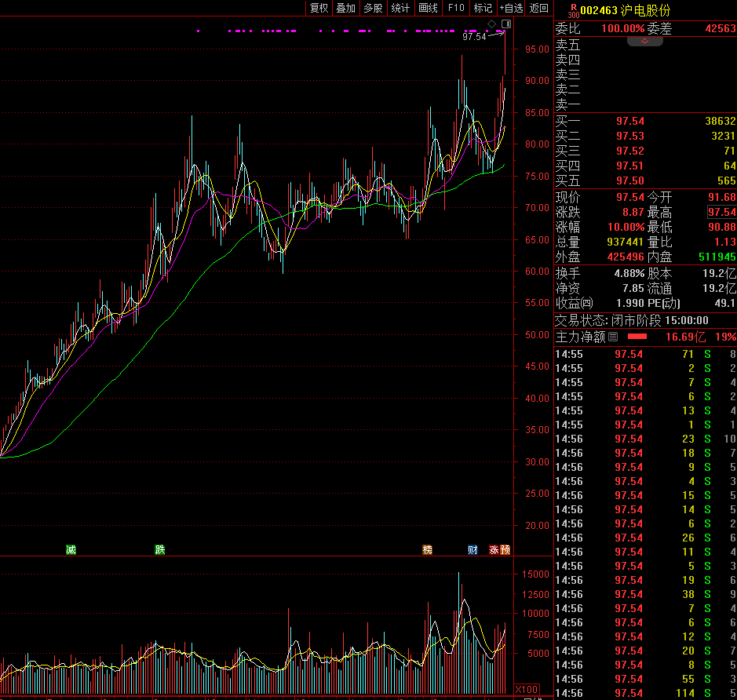Toggle the 主力净额 detail icon
The width and height of the screenshot is (737, 700).
(x=614, y=337)
